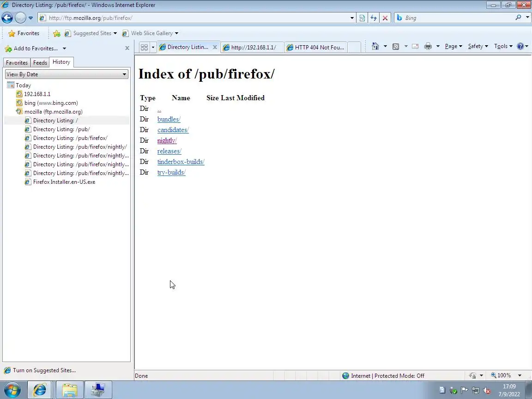The height and width of the screenshot is (399, 532).
Task: Toggle Compatibility View icon
Action: tap(362, 18)
